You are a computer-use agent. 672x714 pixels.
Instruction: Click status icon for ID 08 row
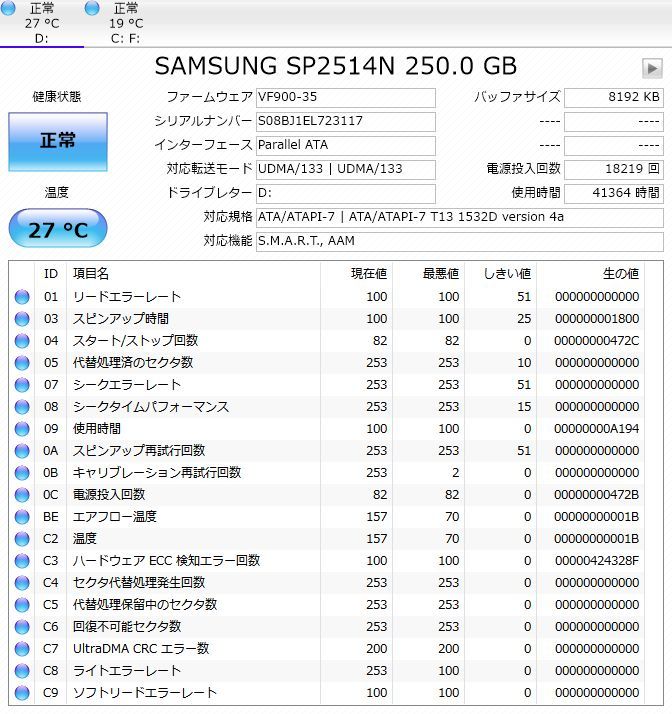click(22, 407)
